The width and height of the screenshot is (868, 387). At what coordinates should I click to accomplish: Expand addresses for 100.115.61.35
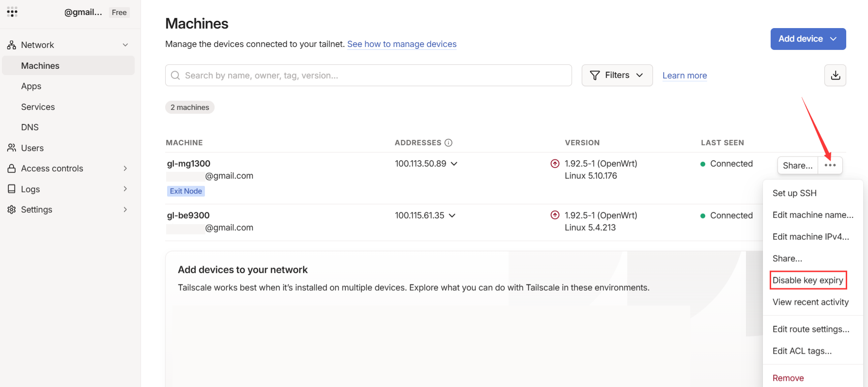tap(452, 215)
